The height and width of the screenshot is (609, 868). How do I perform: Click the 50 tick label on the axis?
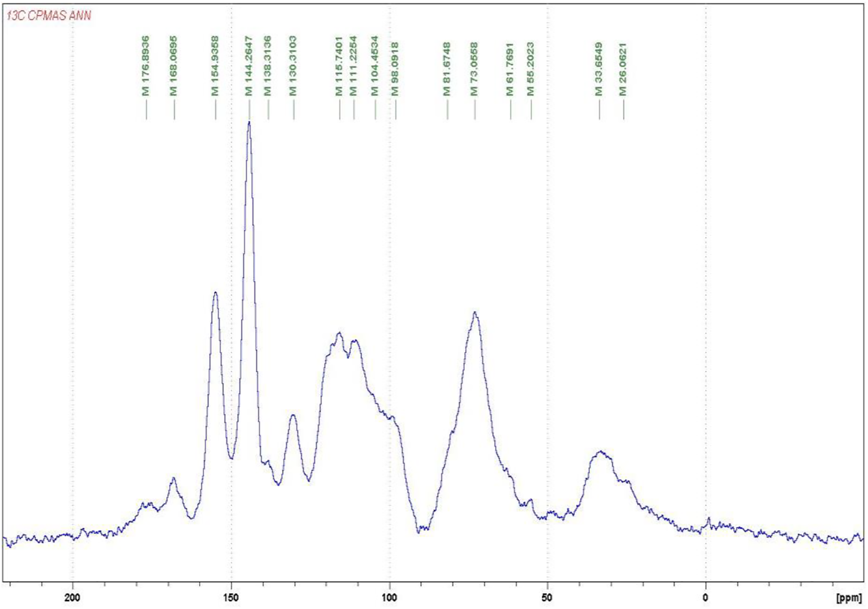[x=547, y=598]
